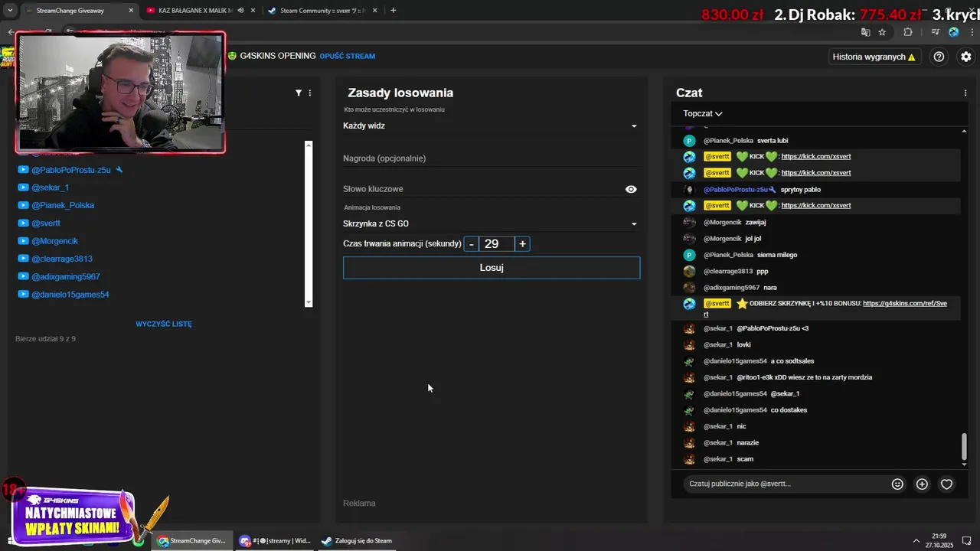Select participant @danielo15games54 in list

click(70, 295)
